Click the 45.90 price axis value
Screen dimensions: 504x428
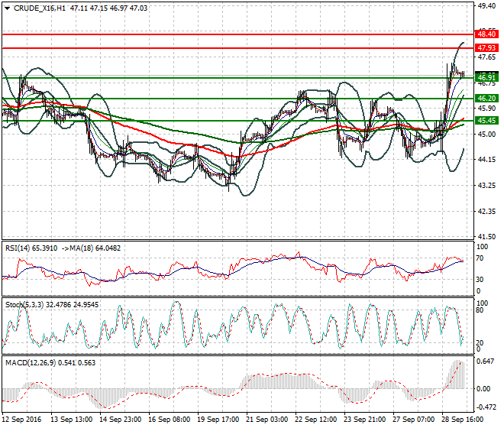coord(486,108)
